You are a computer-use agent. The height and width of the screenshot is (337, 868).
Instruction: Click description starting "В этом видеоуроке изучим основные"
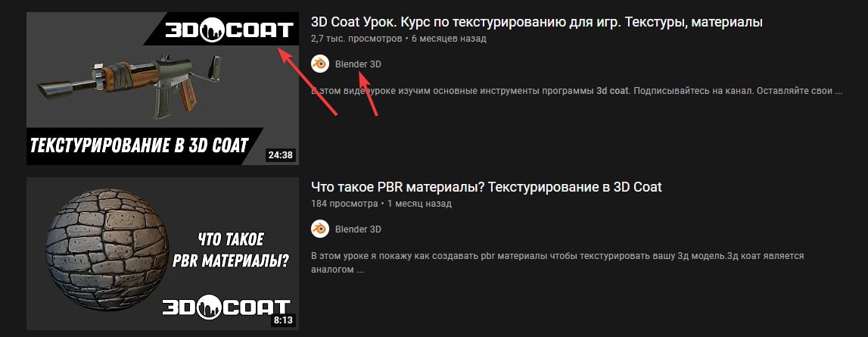point(577,90)
